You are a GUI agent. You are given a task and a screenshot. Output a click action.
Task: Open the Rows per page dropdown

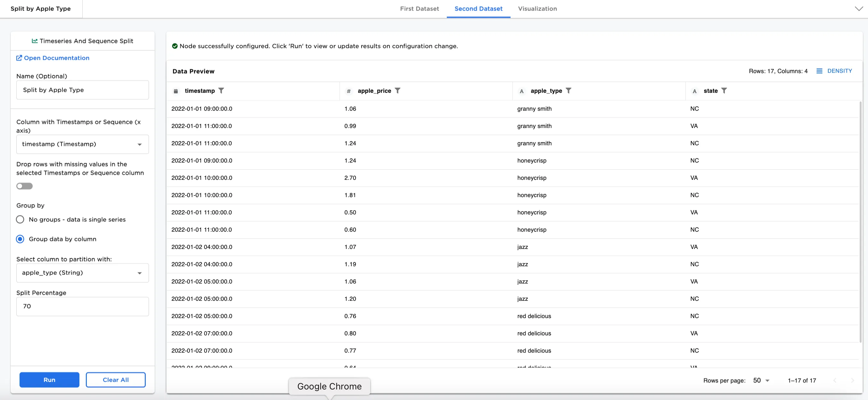click(x=761, y=380)
